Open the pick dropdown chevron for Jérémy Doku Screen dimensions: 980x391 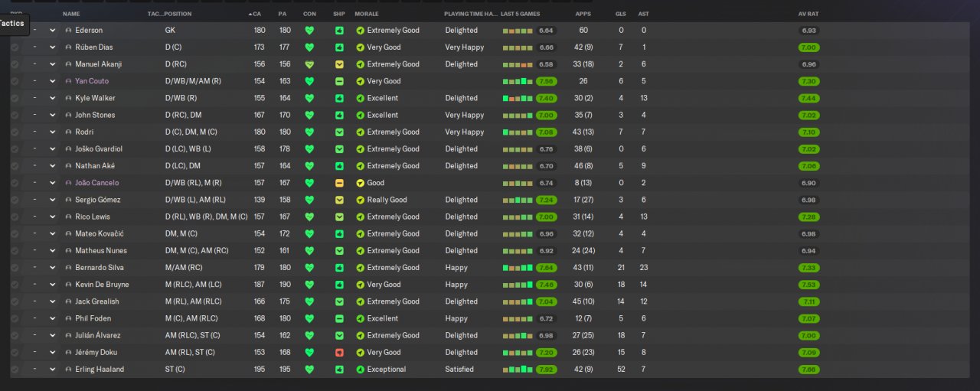pos(53,353)
